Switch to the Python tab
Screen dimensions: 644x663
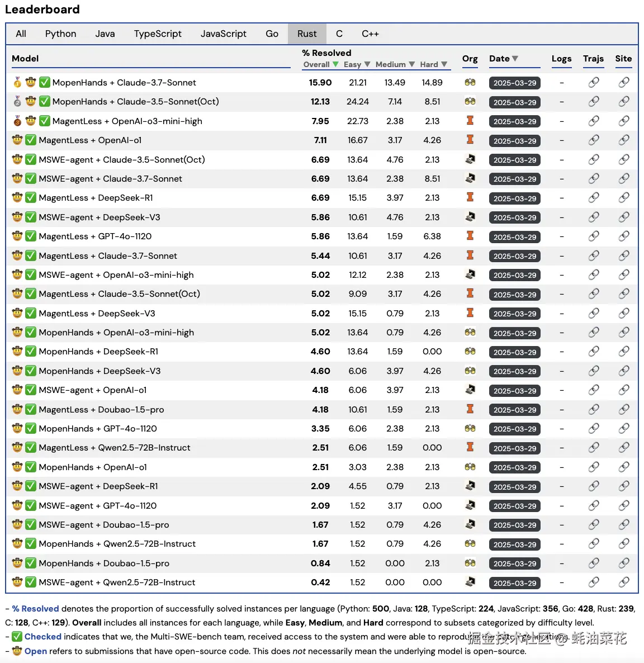pyautogui.click(x=60, y=34)
